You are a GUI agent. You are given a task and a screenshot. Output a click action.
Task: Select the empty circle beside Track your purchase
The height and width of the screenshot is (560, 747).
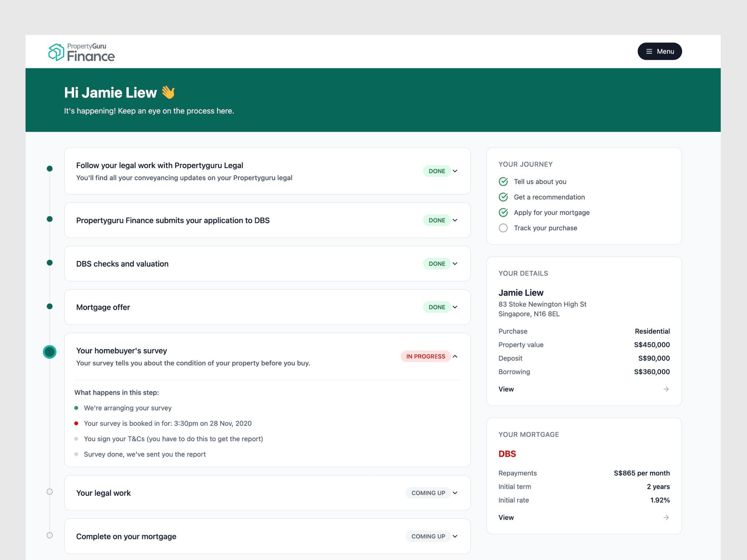[503, 228]
